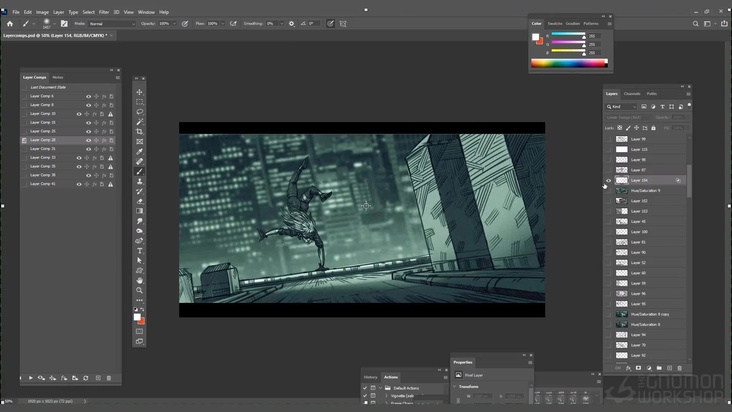The height and width of the screenshot is (412, 732).
Task: Switch to the Channels tab
Action: pos(632,94)
